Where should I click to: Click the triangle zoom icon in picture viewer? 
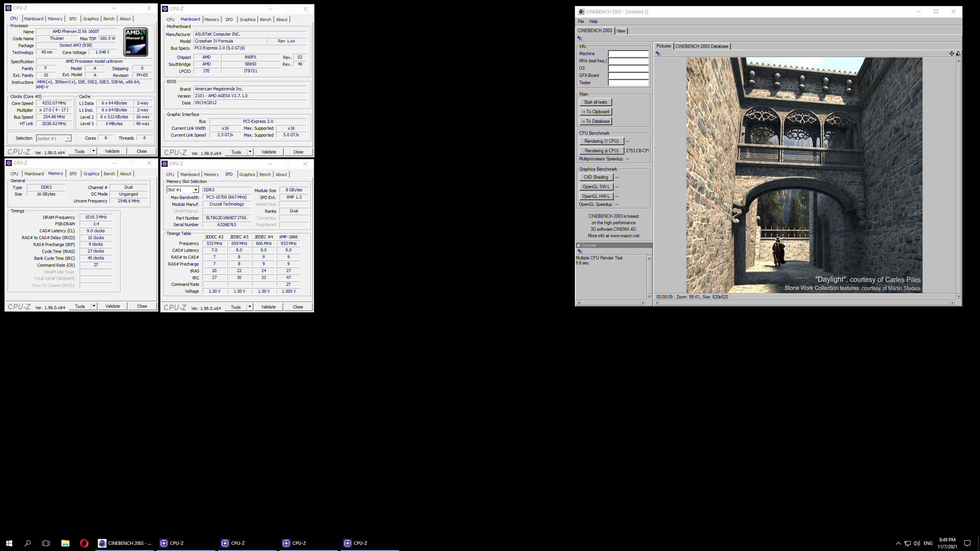(x=958, y=54)
